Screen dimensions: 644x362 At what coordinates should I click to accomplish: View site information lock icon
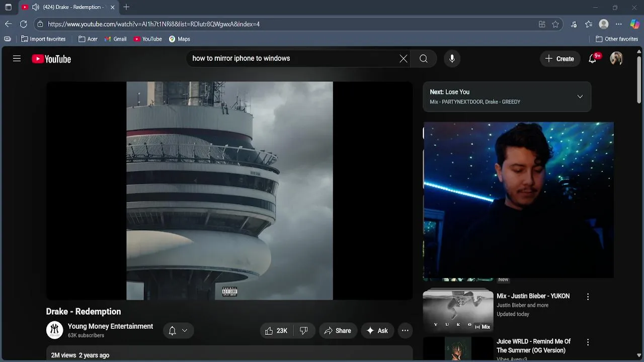click(x=40, y=24)
